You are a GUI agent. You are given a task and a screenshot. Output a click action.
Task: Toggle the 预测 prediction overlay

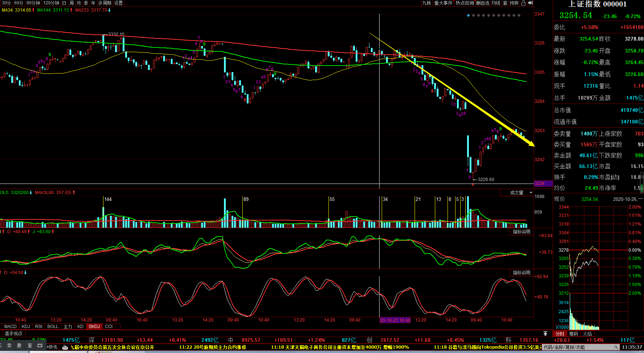(x=514, y=3)
